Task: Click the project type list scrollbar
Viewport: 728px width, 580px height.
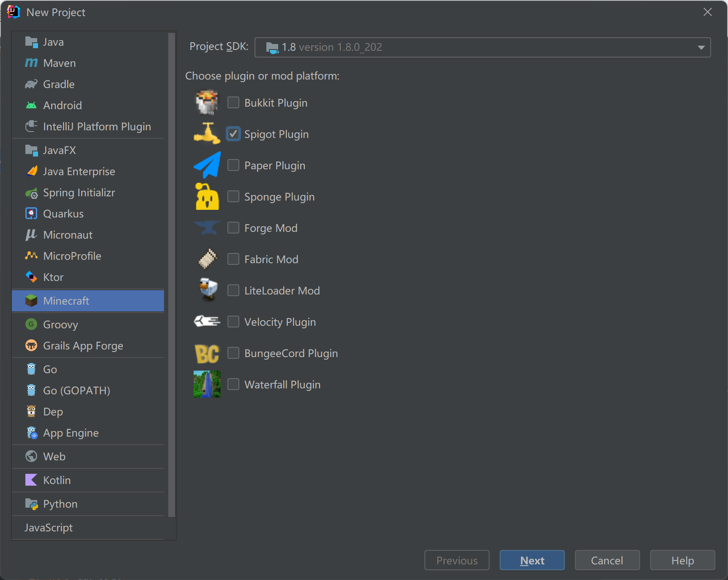Action: (172, 275)
